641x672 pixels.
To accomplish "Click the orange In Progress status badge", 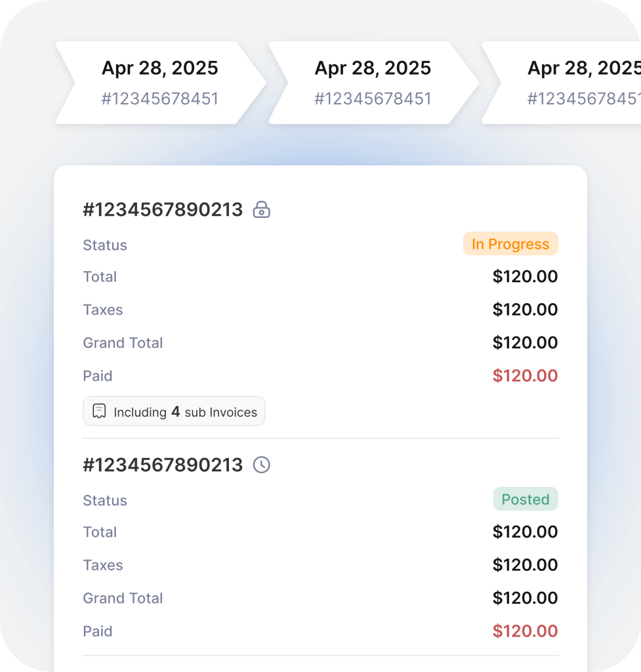I will tap(510, 244).
